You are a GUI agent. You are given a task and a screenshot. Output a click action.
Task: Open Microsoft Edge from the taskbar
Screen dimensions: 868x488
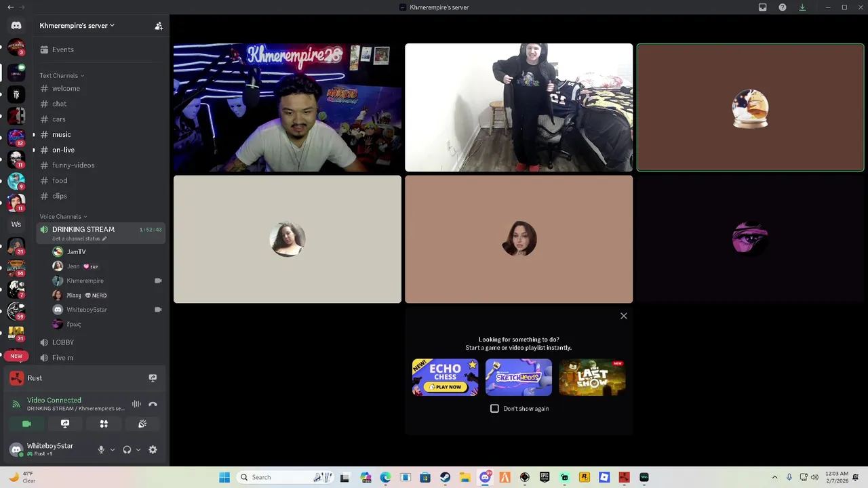[385, 477]
